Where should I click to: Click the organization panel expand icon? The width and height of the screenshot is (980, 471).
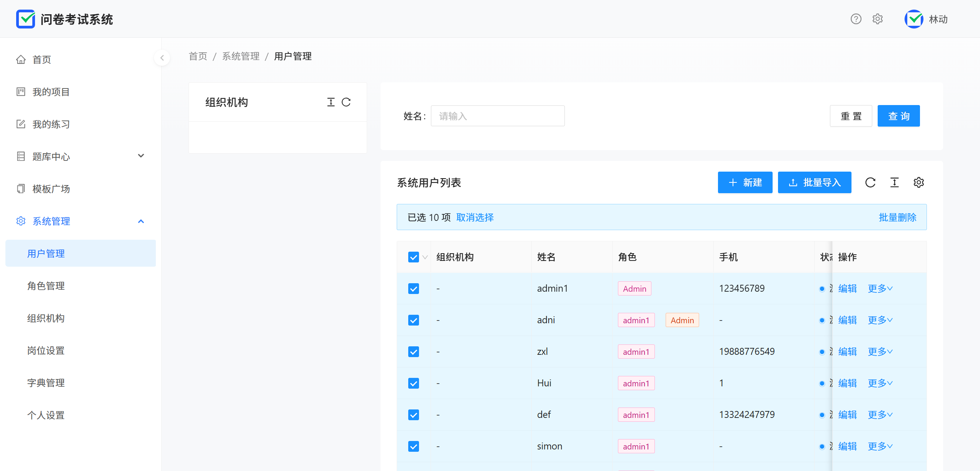click(x=331, y=102)
